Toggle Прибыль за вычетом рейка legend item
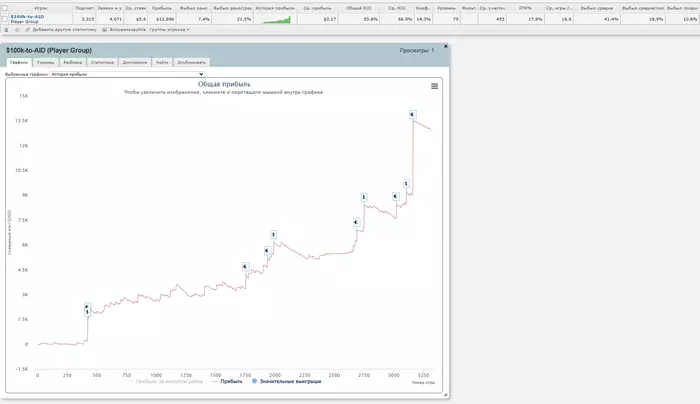700x404 pixels. 165,382
